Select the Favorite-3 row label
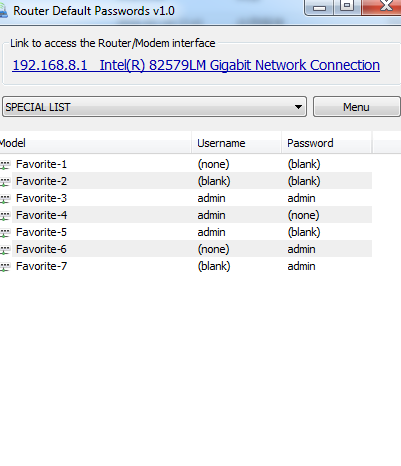Viewport: 401px width, 466px height. [41, 198]
